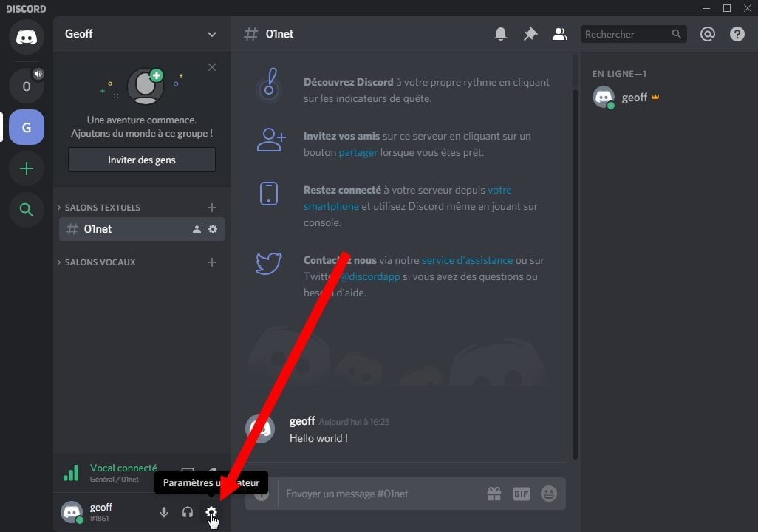The height and width of the screenshot is (532, 758).
Task: Open mentions with the @ icon
Action: (x=707, y=34)
